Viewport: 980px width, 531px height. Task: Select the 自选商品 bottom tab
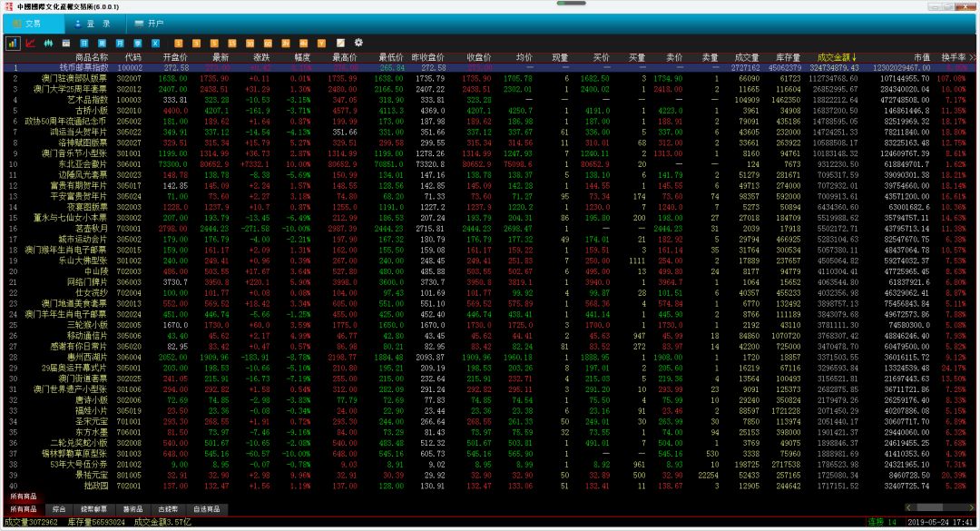[x=206, y=509]
